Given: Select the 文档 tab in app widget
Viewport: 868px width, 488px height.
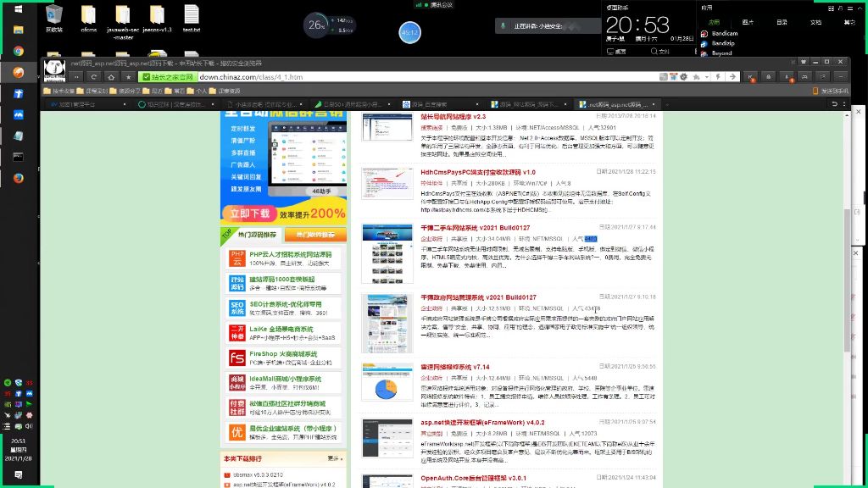Looking at the screenshot, I should pyautogui.click(x=815, y=22).
